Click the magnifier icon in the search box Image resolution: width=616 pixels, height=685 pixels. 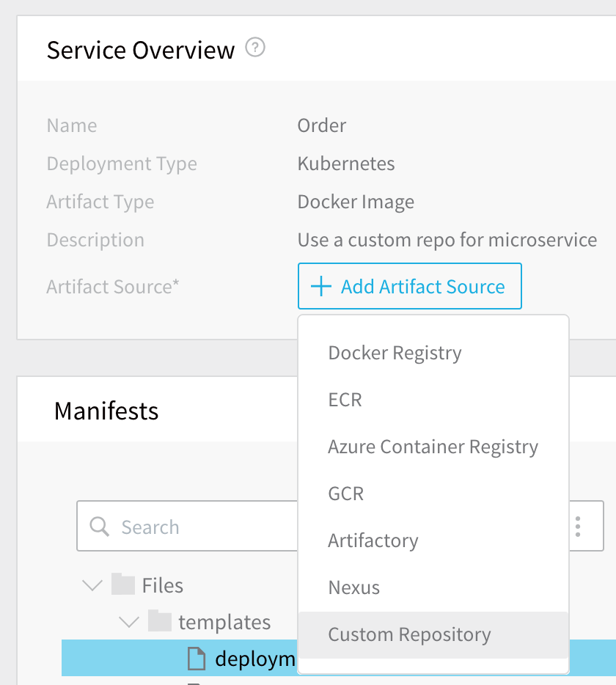pyautogui.click(x=99, y=527)
